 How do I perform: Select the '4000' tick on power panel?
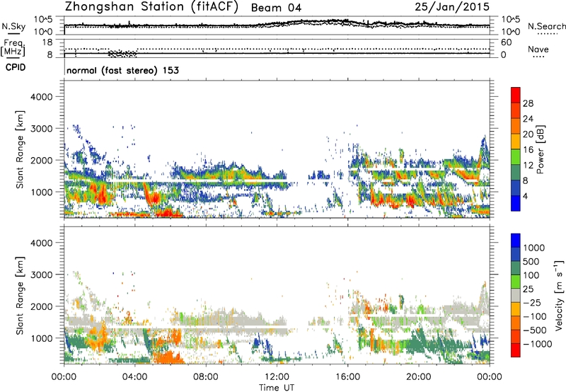[x=41, y=97]
